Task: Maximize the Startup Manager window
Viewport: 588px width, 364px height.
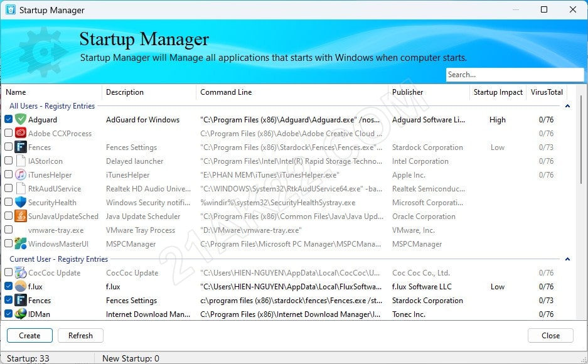Action: (x=544, y=9)
